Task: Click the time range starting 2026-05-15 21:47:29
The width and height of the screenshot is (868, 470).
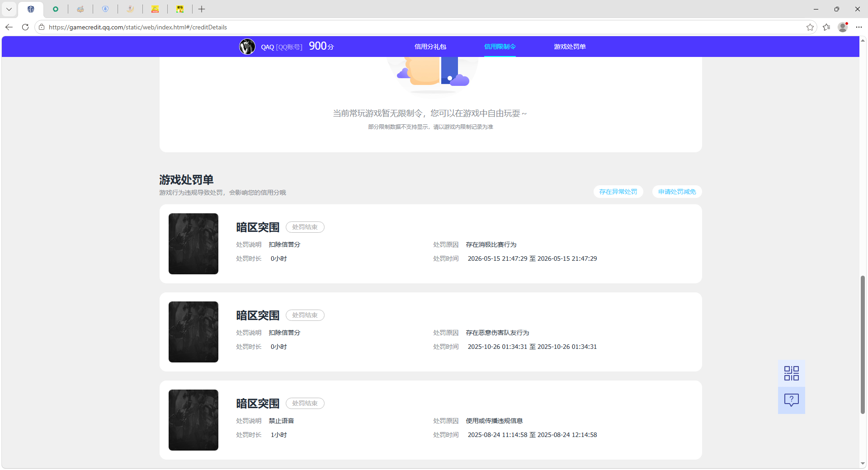Action: [532, 258]
